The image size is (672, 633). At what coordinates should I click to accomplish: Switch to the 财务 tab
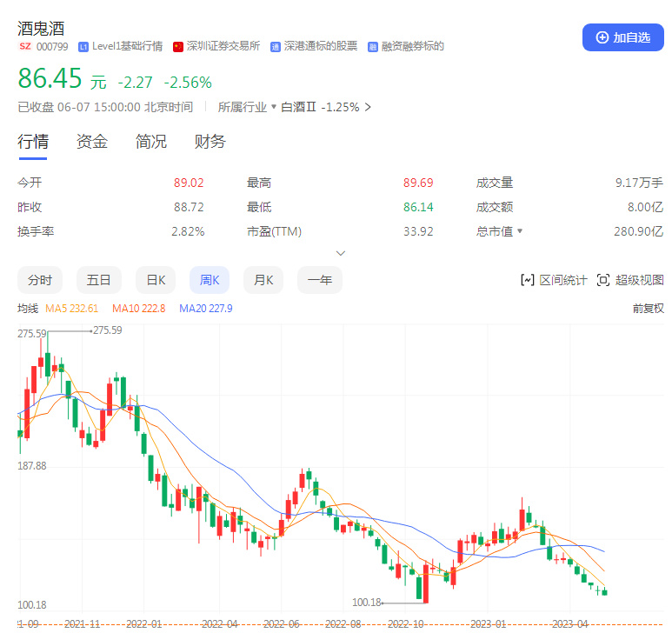tap(210, 142)
